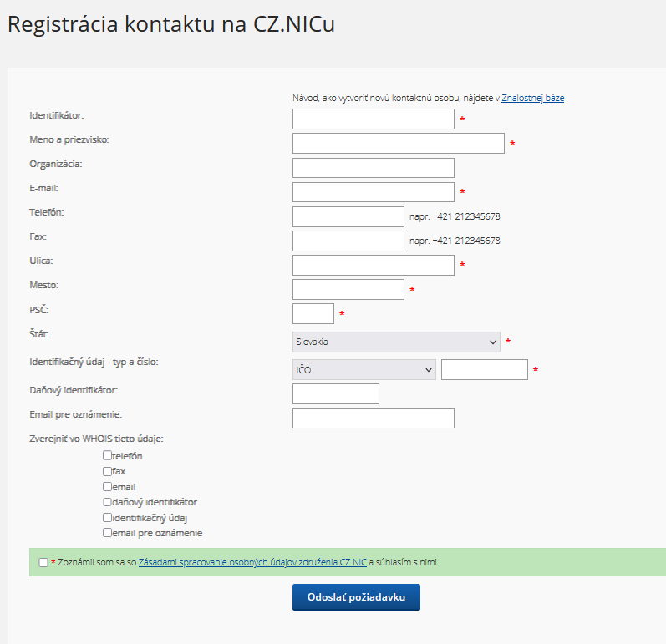Focus the Identifikátor input field
This screenshot has height=644, width=666.
point(374,119)
